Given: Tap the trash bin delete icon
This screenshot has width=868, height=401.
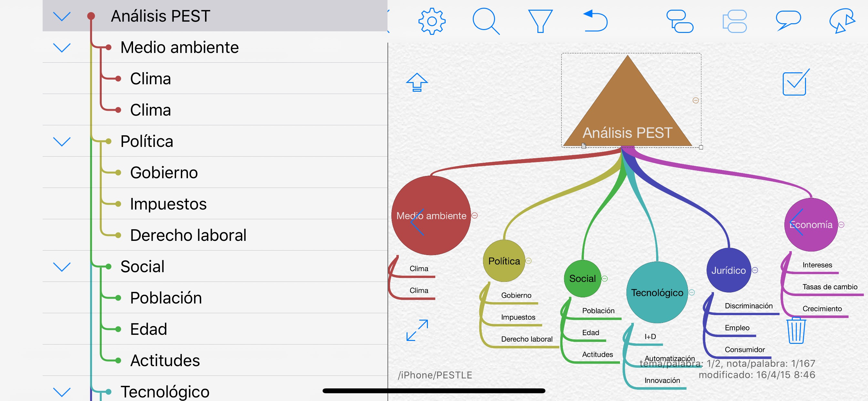Looking at the screenshot, I should [796, 331].
